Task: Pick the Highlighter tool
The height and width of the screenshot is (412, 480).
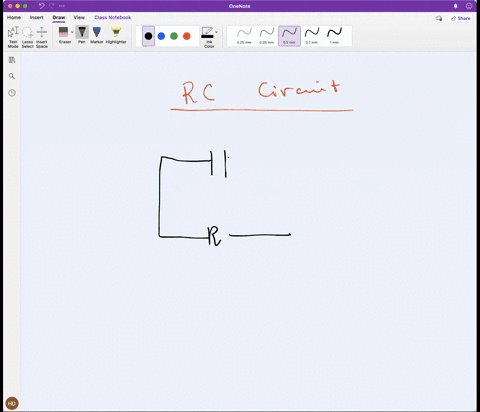Action: pos(116,35)
